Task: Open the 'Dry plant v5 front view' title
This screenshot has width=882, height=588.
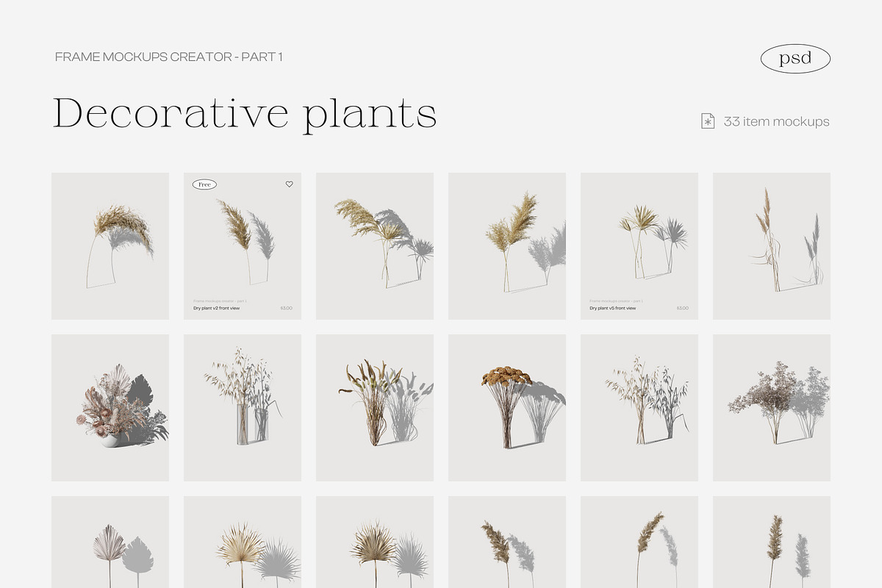Action: (x=613, y=308)
